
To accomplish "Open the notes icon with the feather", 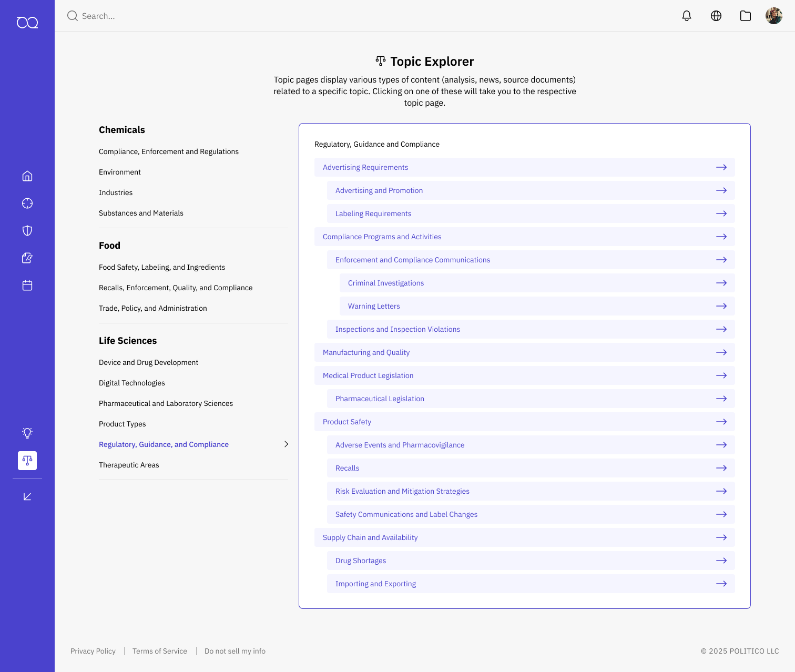I will click(27, 258).
